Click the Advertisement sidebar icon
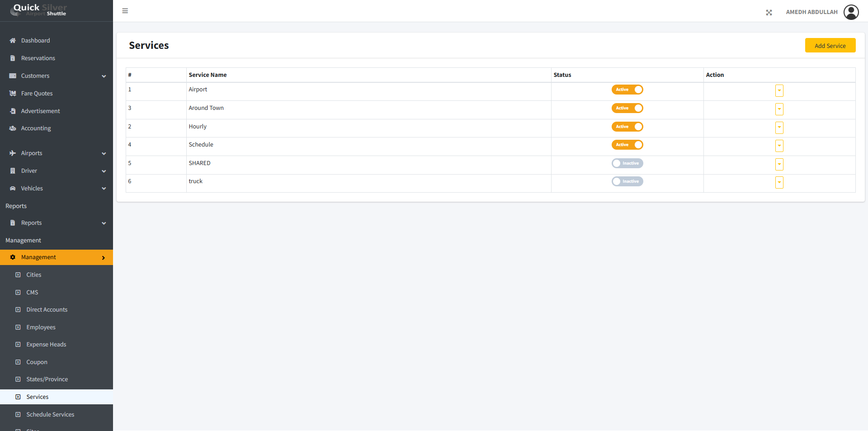 13,111
